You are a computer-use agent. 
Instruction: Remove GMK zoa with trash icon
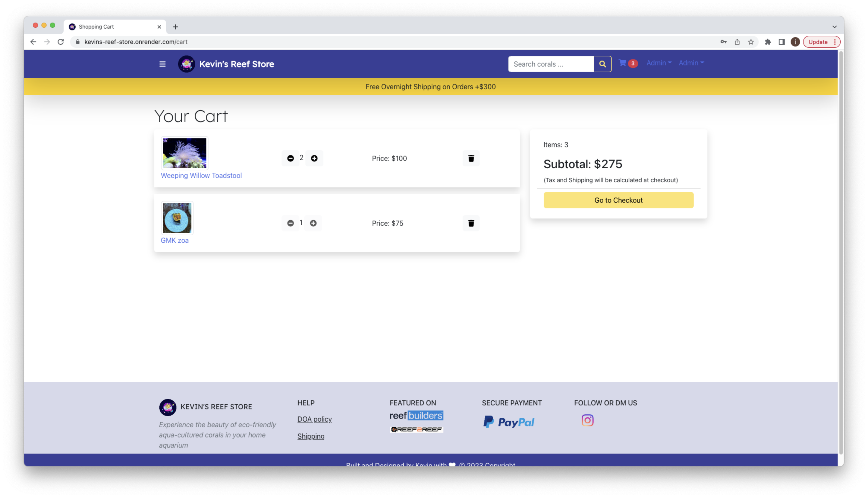[471, 223]
